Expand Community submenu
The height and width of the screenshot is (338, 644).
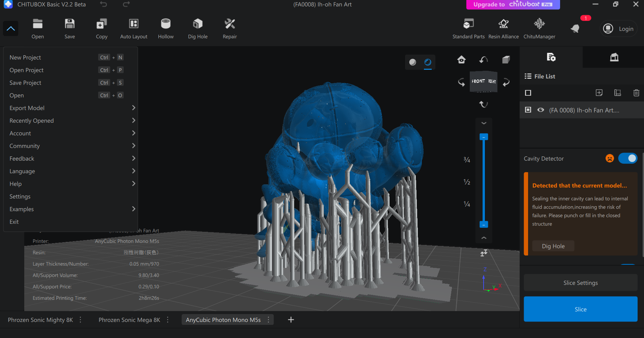(x=70, y=146)
